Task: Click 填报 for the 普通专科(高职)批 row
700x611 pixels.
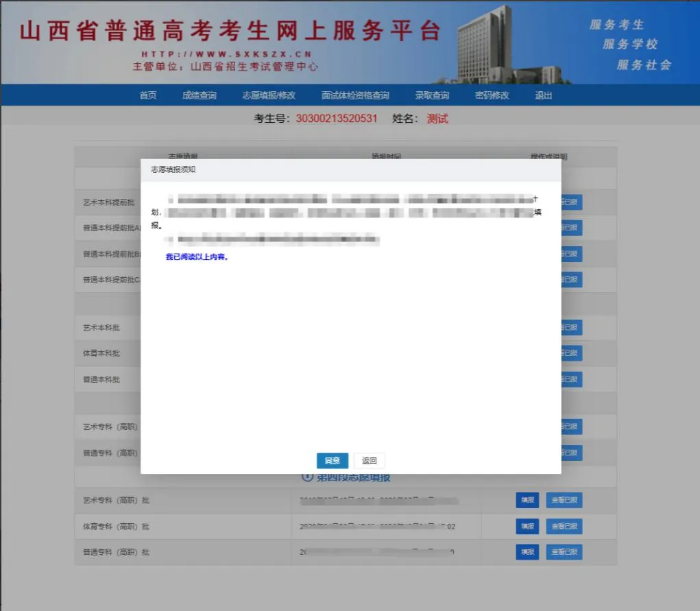Action: click(527, 552)
